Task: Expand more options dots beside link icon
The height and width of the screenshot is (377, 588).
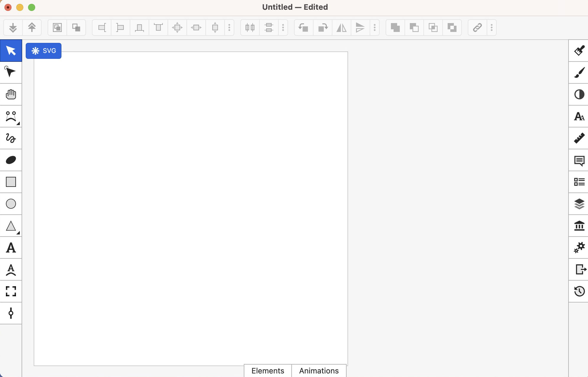Action: pos(492,27)
